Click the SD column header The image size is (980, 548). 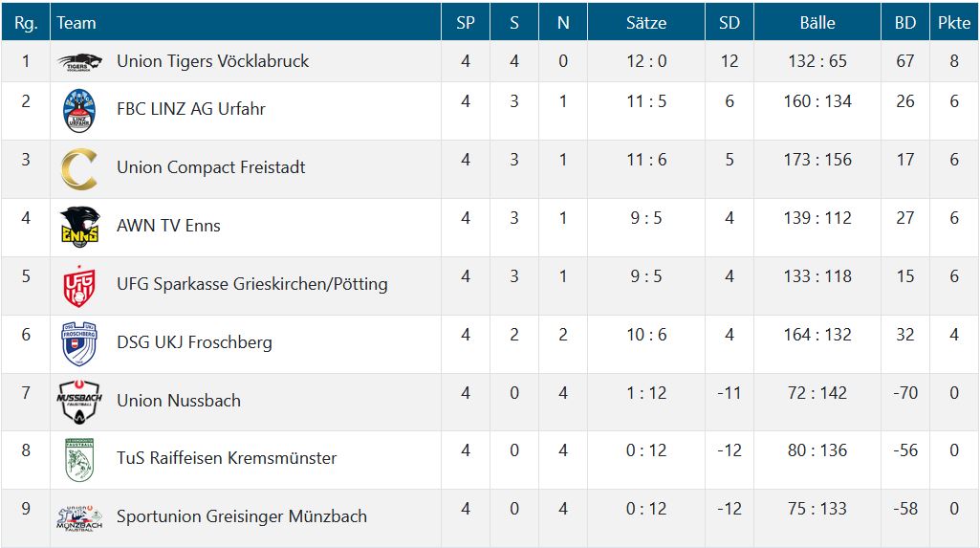coord(730,22)
